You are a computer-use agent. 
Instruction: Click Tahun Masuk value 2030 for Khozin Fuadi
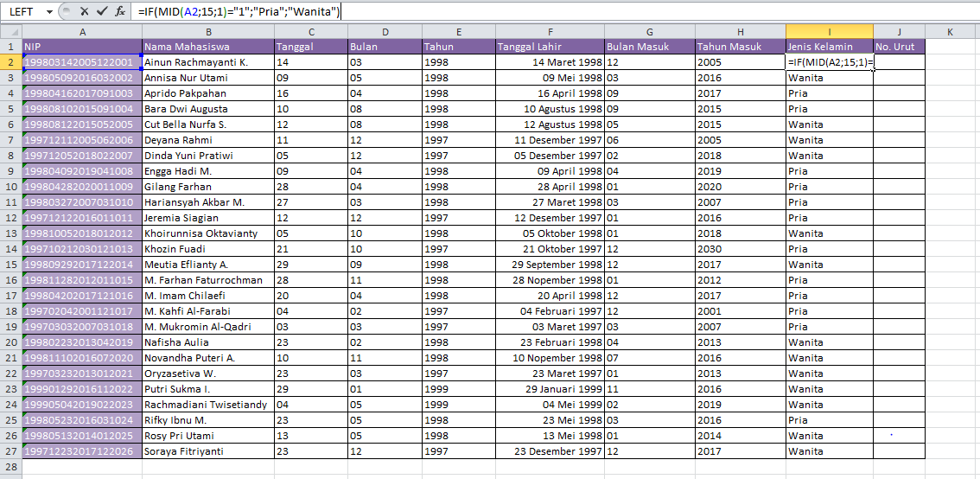click(741, 249)
